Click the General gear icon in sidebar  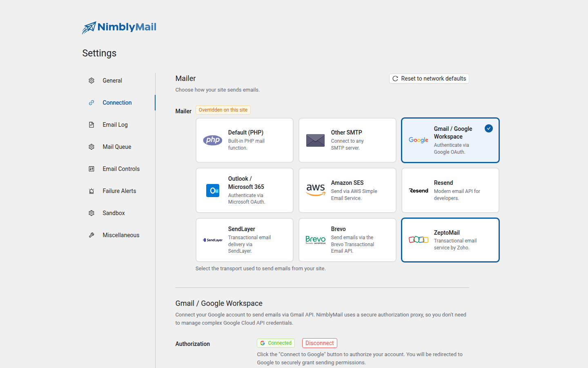[x=91, y=81]
